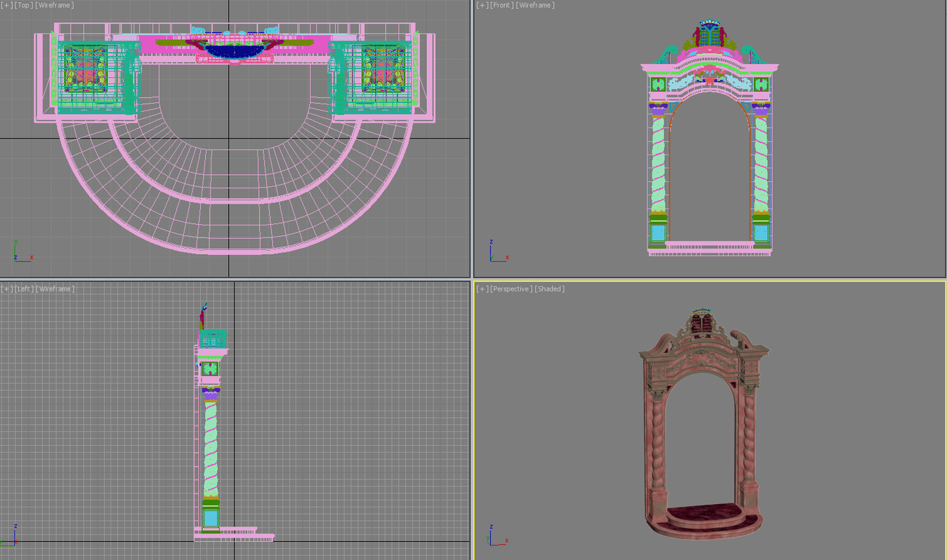Screen dimensions: 947x560
Task: Click the Wireframe shading label in the Left viewport
Action: (x=54, y=288)
